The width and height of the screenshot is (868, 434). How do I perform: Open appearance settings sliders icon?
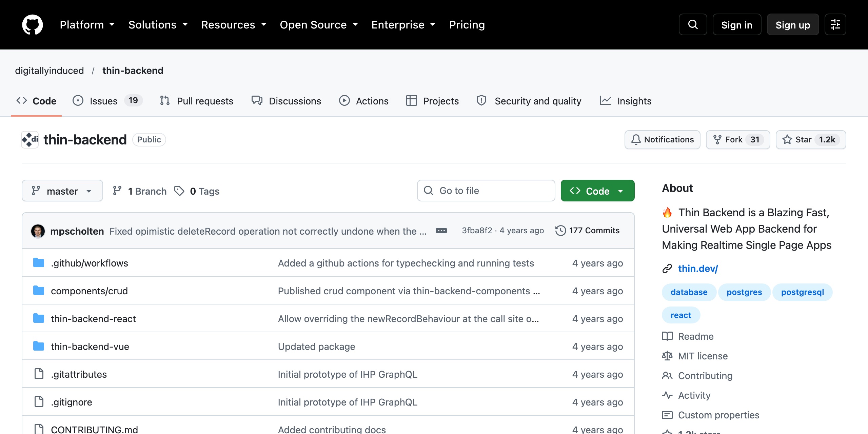[835, 24]
